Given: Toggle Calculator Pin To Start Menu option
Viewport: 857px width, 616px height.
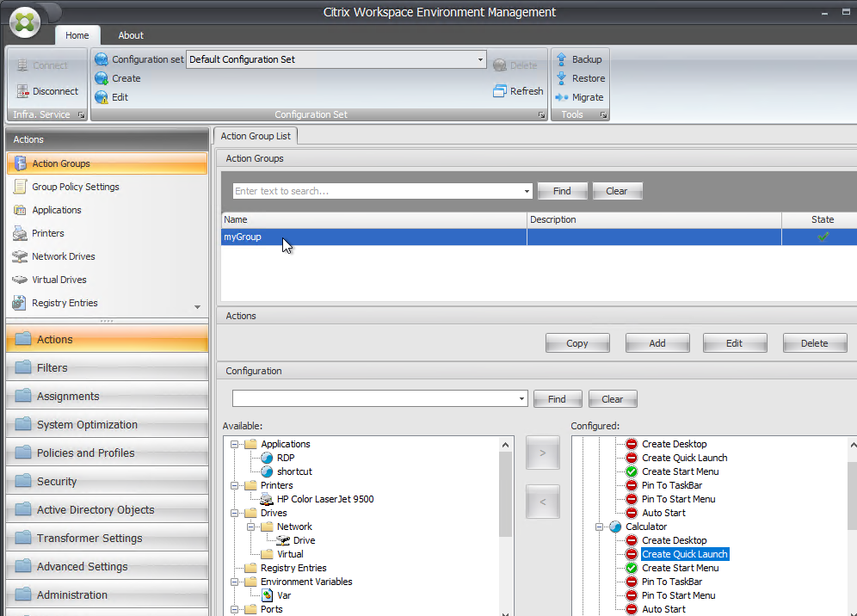Looking at the screenshot, I should [x=632, y=595].
